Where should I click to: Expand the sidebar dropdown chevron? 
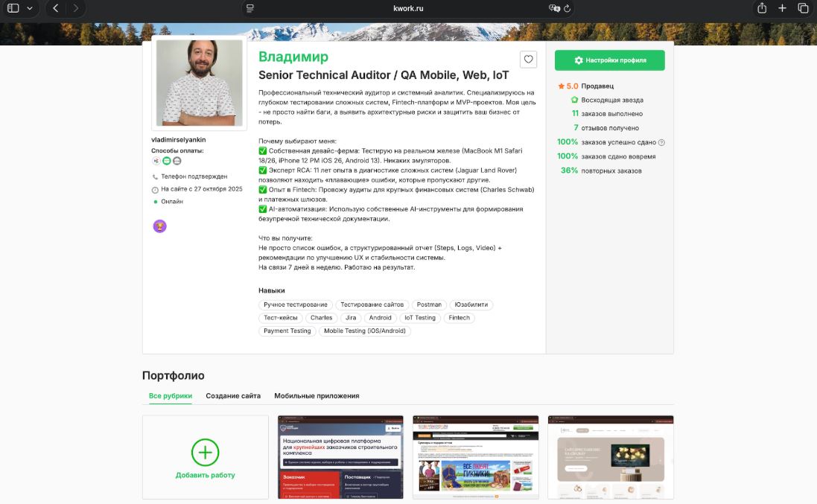click(x=30, y=8)
